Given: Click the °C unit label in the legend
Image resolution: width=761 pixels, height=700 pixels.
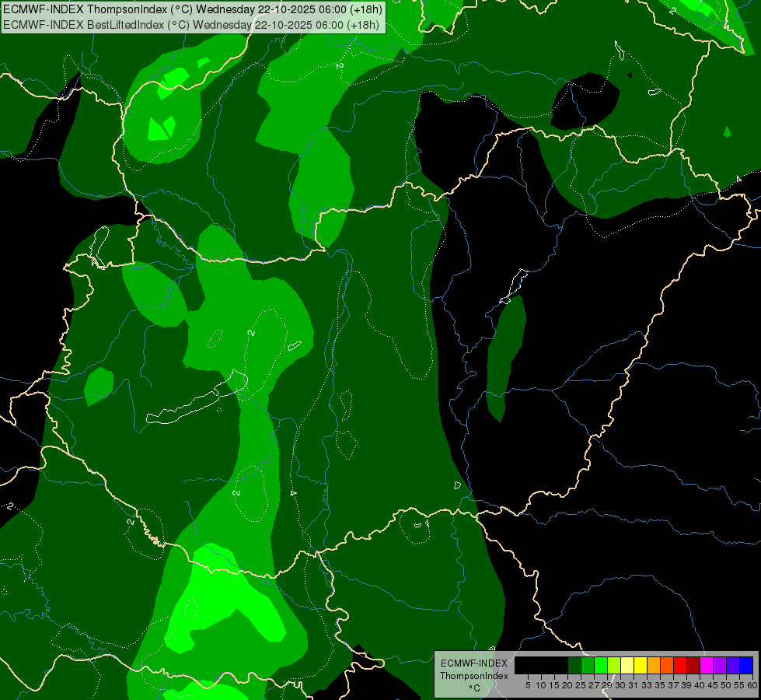Looking at the screenshot, I should pyautogui.click(x=474, y=688).
